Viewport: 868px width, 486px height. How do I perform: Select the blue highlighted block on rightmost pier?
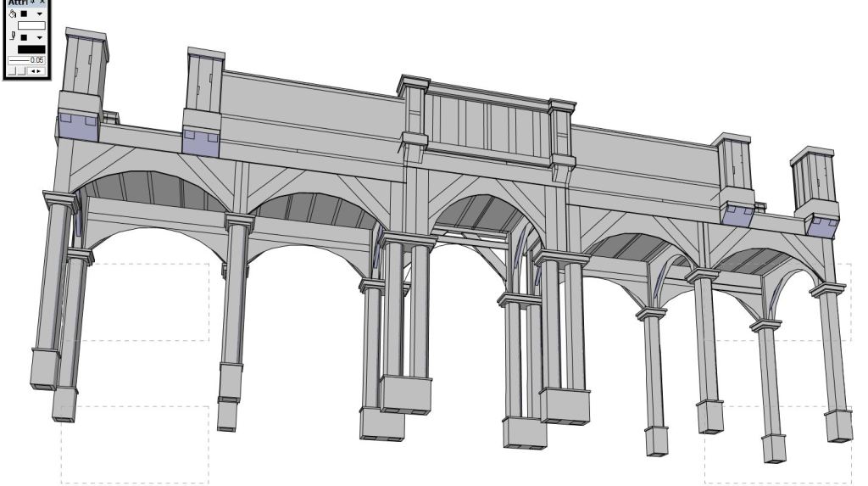pos(821,224)
